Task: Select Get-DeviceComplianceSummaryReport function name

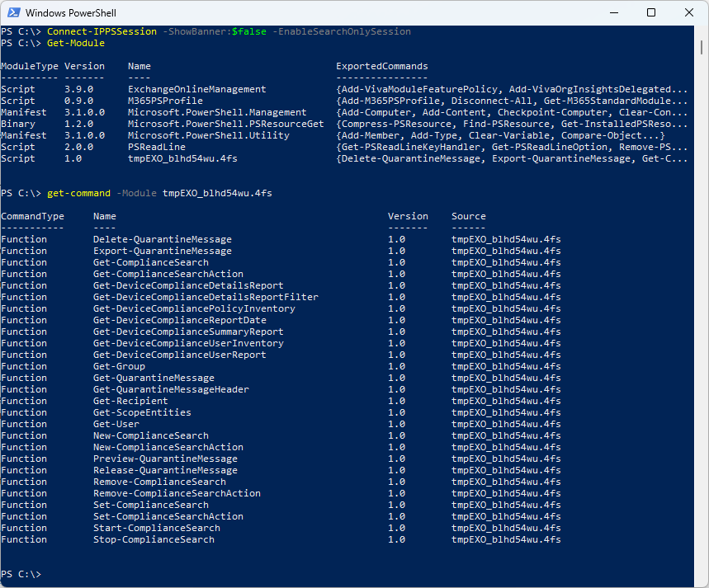Action: 188,332
